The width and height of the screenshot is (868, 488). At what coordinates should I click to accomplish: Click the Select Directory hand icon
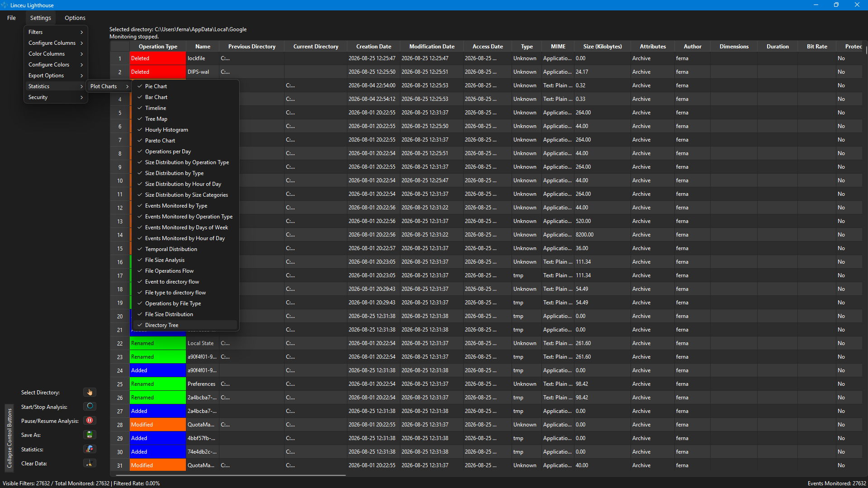pos(90,392)
